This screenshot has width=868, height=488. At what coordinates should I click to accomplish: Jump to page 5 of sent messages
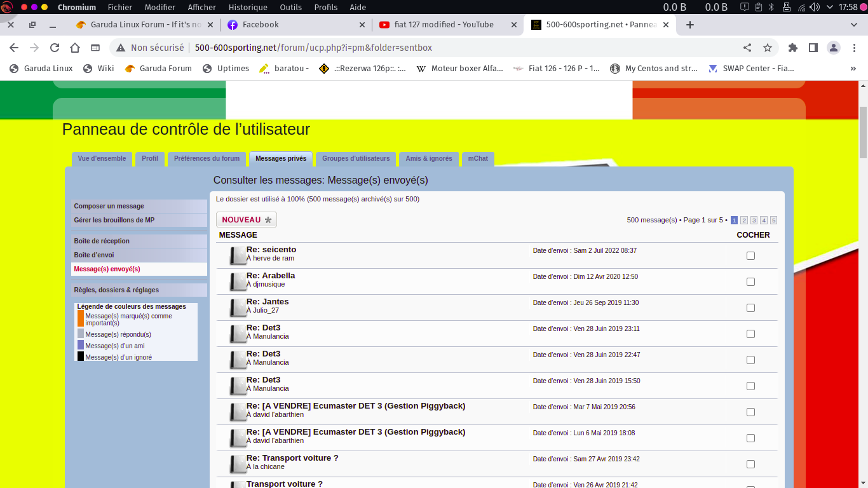(x=773, y=220)
